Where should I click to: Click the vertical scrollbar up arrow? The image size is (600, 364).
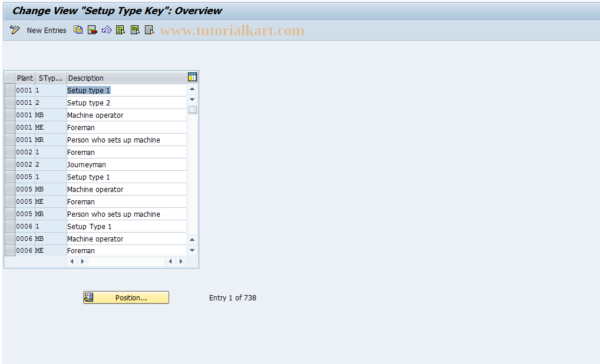pyautogui.click(x=192, y=88)
